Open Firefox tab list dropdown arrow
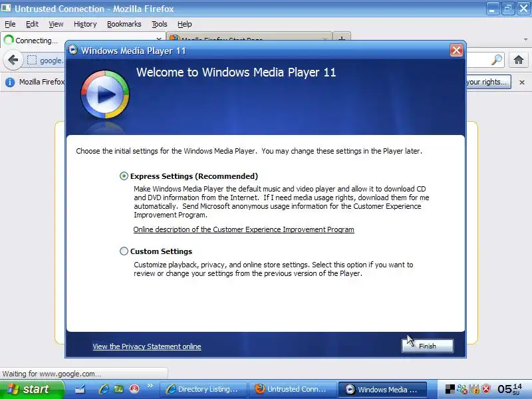Viewport: 532px width, 399px height. click(x=525, y=40)
